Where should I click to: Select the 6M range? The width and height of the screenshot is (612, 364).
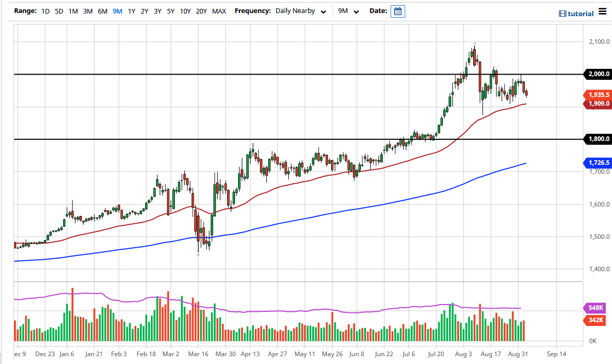point(103,11)
